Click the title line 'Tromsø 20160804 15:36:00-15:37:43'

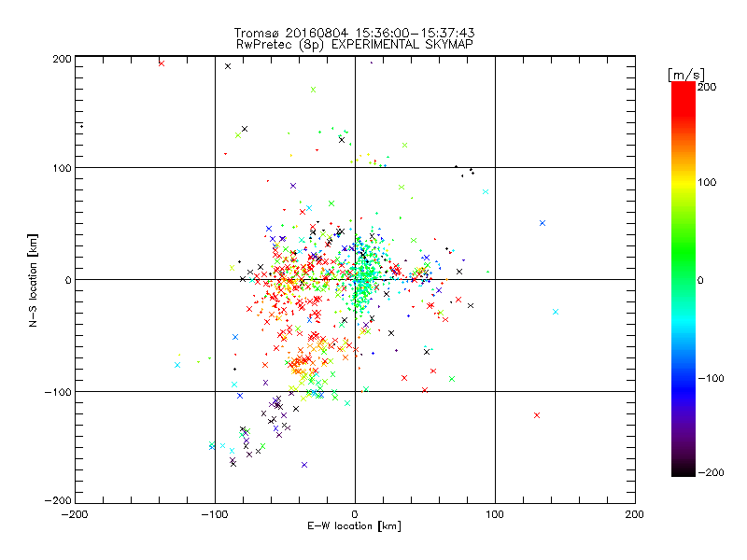pos(354,33)
